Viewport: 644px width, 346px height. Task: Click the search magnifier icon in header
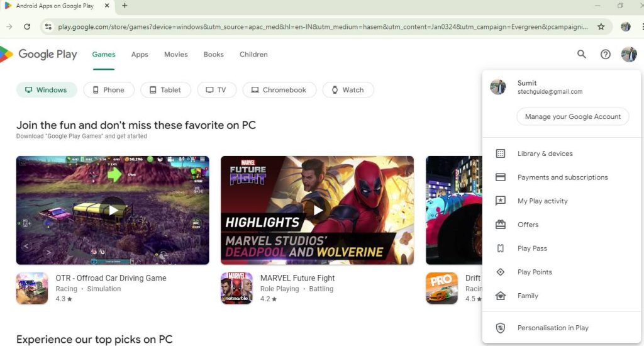(x=582, y=55)
